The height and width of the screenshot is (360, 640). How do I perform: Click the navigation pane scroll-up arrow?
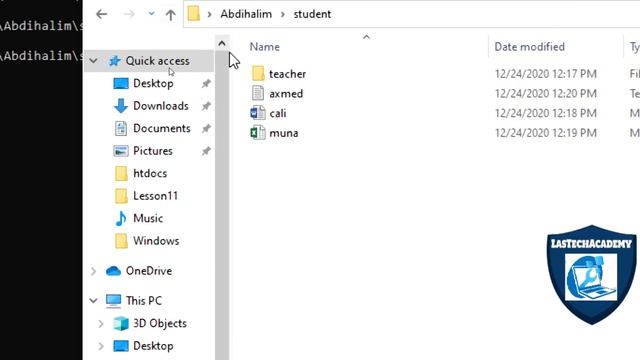[x=222, y=43]
